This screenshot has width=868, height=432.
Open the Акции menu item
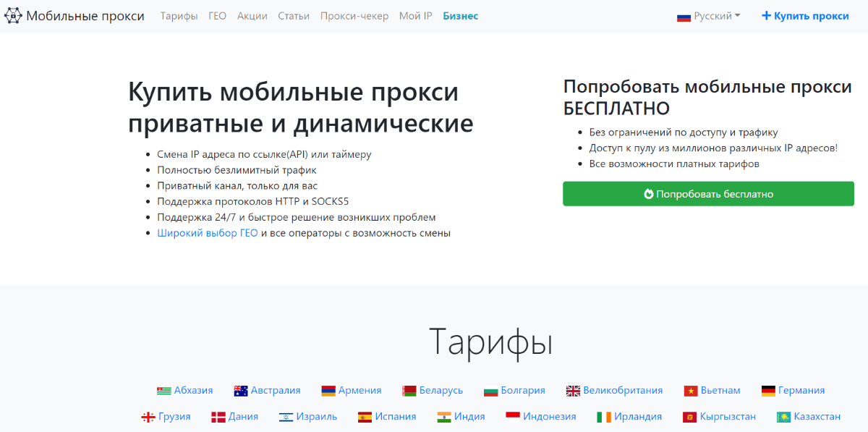click(252, 16)
